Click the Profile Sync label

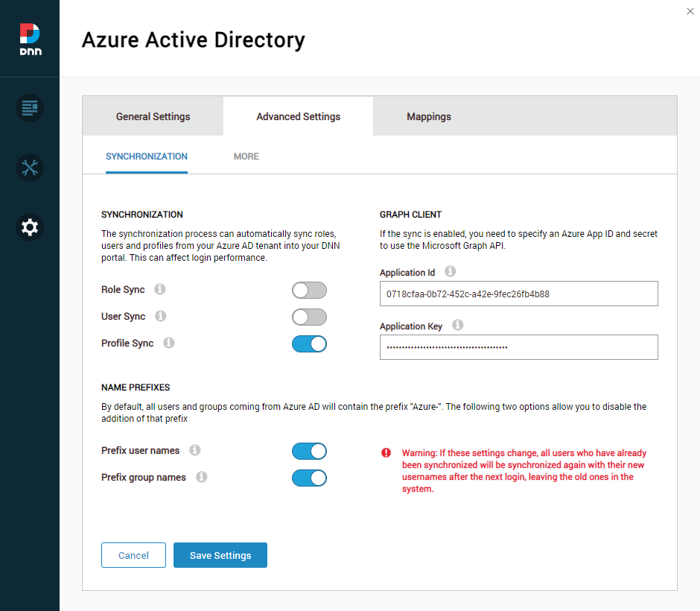[x=127, y=343]
